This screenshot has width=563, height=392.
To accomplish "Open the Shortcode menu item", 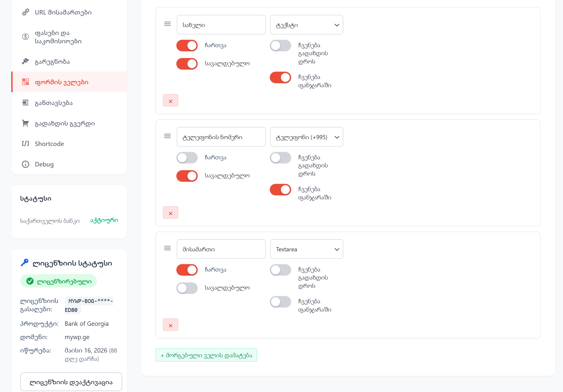I will 49,144.
